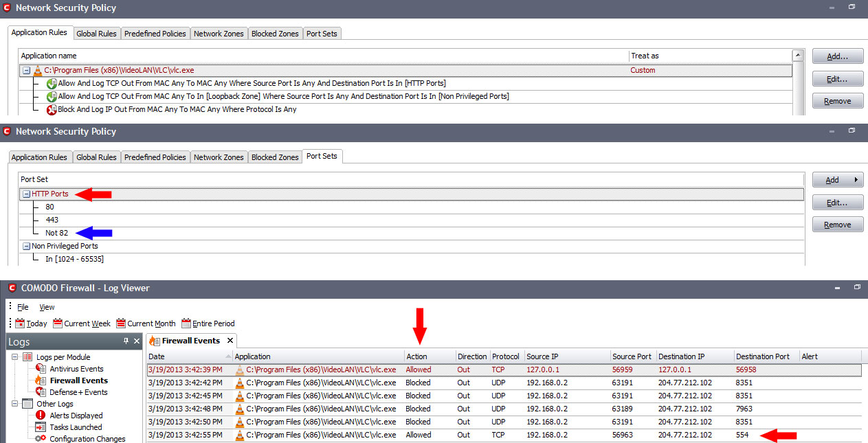
Task: Open Global Rules tab above the Port Set list
Action: [96, 157]
